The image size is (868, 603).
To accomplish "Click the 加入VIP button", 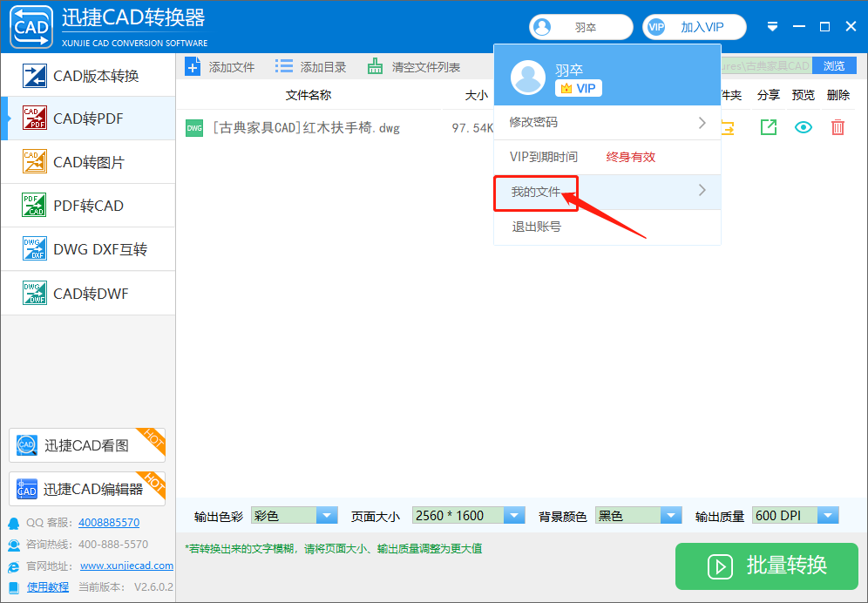I will point(695,27).
